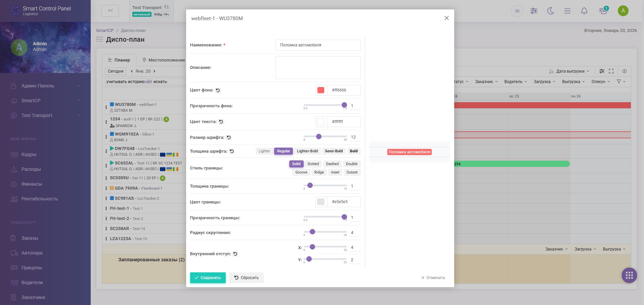
Task: Toggle dark mode moon icon
Action: click(x=551, y=11)
